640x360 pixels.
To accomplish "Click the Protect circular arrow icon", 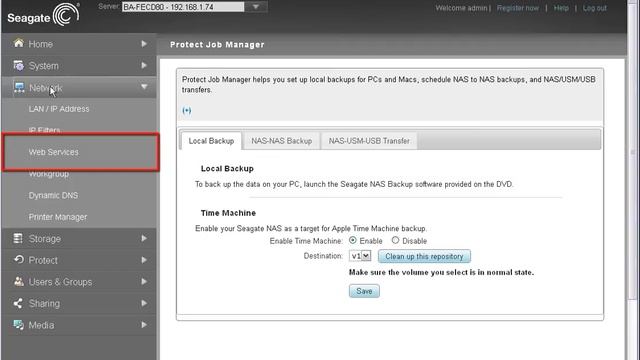I will 18,260.
